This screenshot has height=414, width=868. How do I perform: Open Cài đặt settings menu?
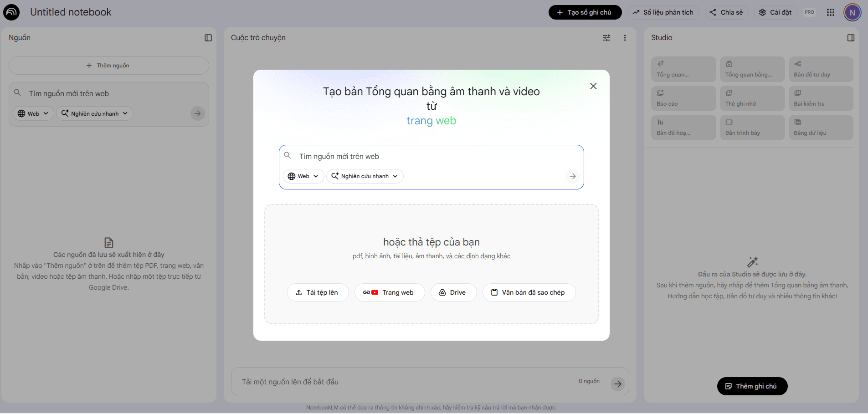[775, 12]
